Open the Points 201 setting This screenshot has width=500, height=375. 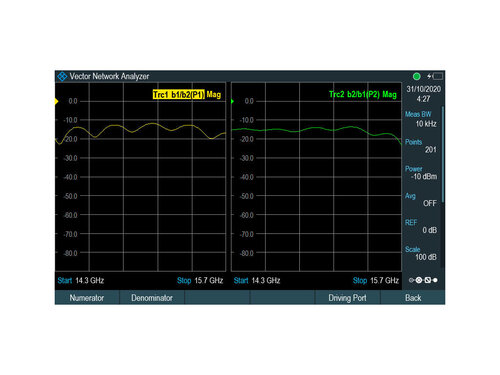pos(421,146)
